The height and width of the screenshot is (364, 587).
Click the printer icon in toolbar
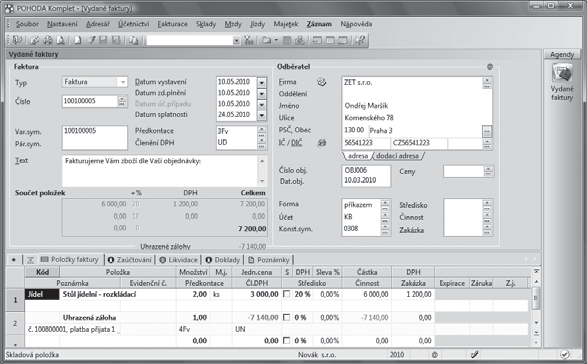pyautogui.click(x=48, y=40)
